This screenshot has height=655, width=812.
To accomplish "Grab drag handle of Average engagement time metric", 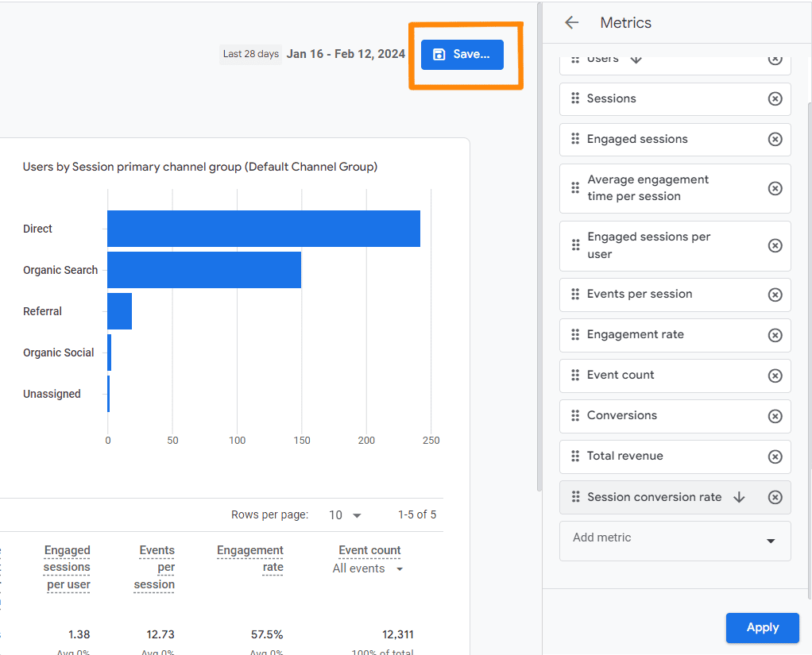I will (x=574, y=188).
